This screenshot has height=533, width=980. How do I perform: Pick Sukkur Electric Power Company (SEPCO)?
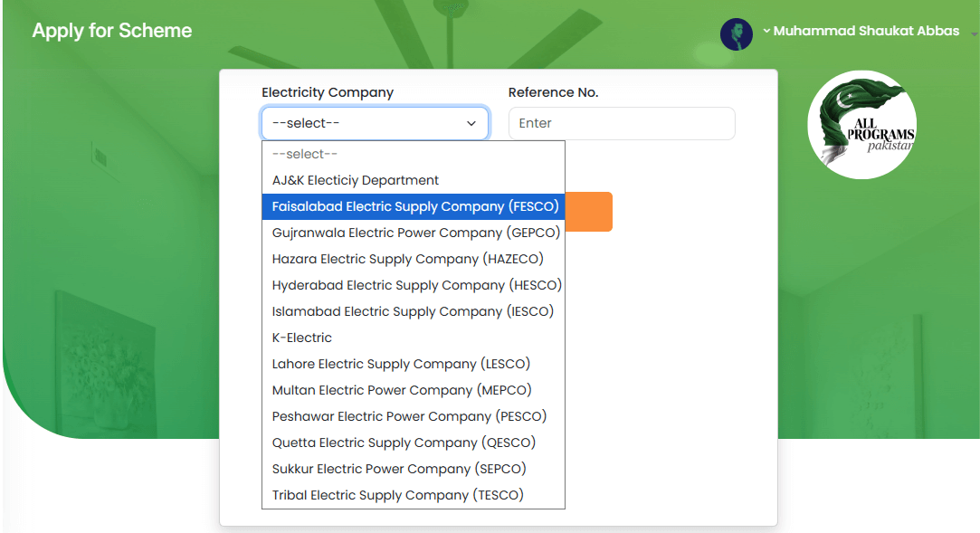[x=399, y=470]
